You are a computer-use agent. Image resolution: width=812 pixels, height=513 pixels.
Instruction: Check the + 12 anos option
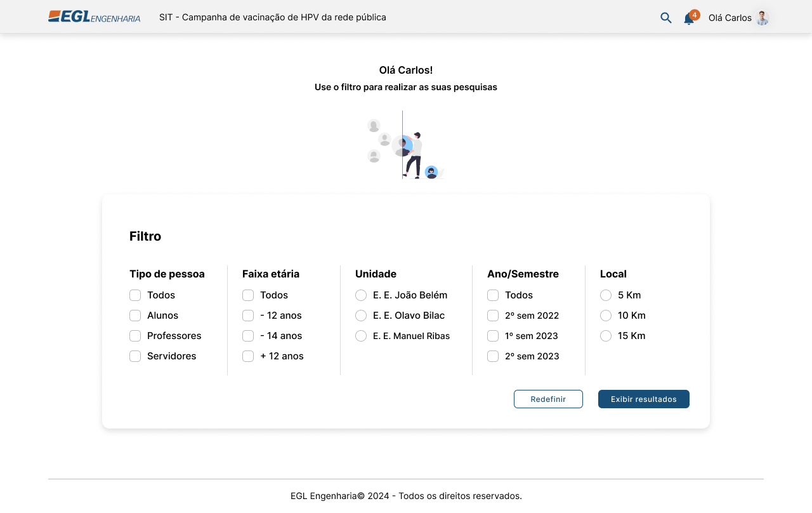248,356
